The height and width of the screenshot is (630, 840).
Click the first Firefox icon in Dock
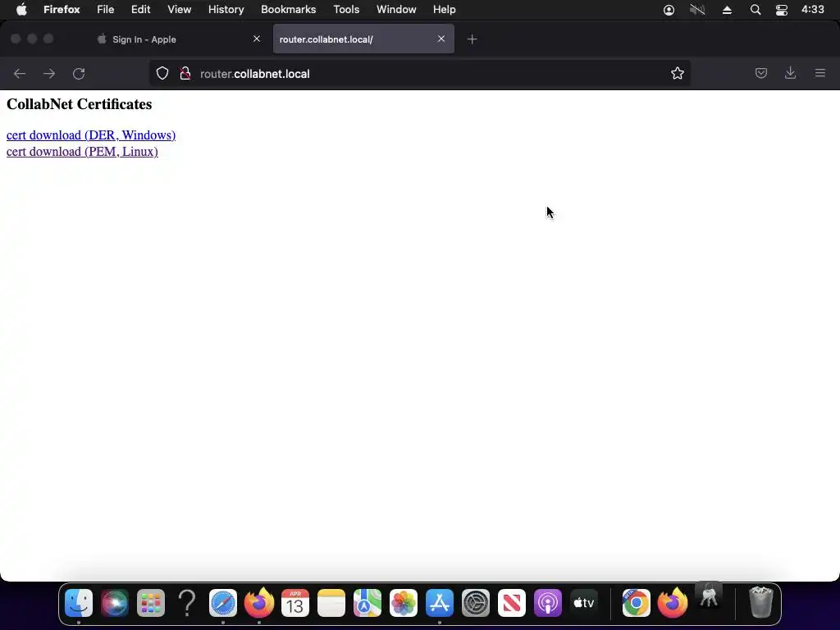pyautogui.click(x=259, y=603)
